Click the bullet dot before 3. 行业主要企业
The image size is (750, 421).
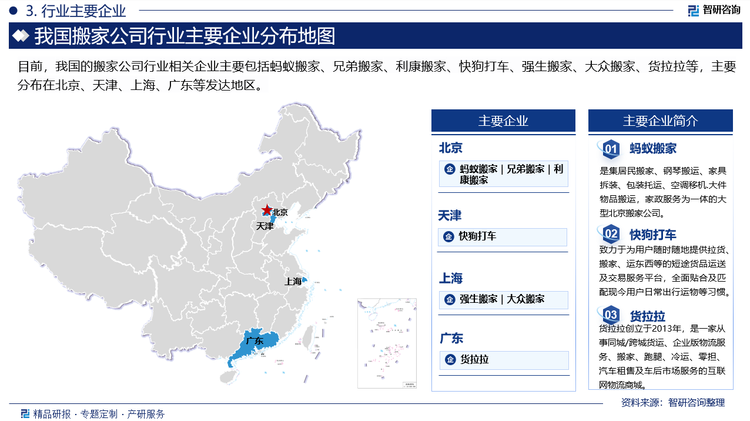13,10
